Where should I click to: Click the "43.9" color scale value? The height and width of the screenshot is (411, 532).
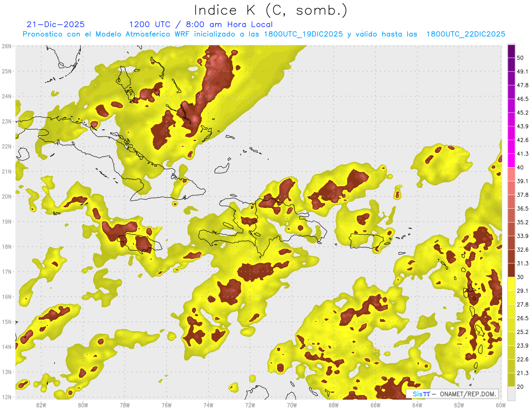coord(522,126)
